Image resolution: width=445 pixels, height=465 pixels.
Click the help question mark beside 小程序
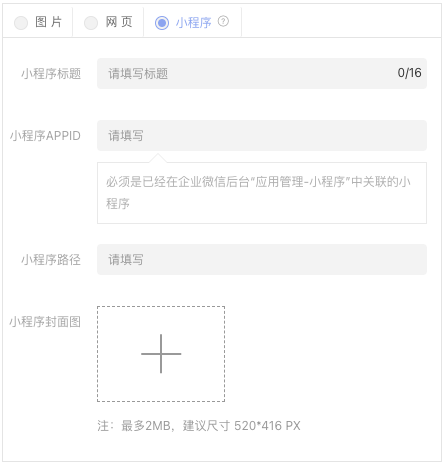click(223, 21)
